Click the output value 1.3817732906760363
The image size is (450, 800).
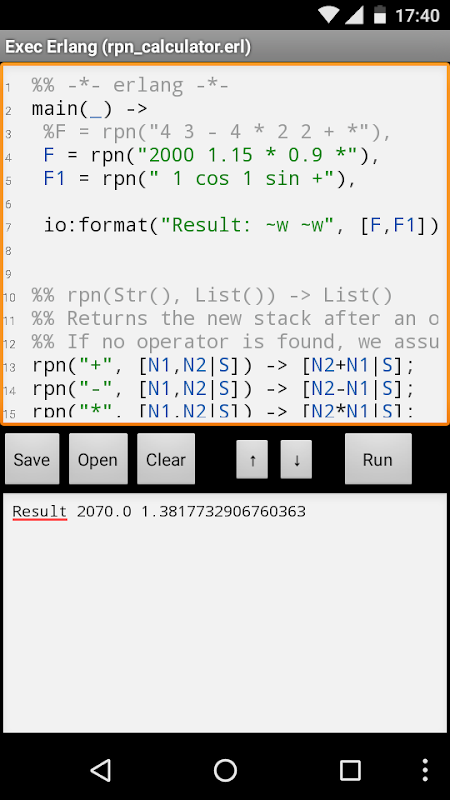coord(223,511)
